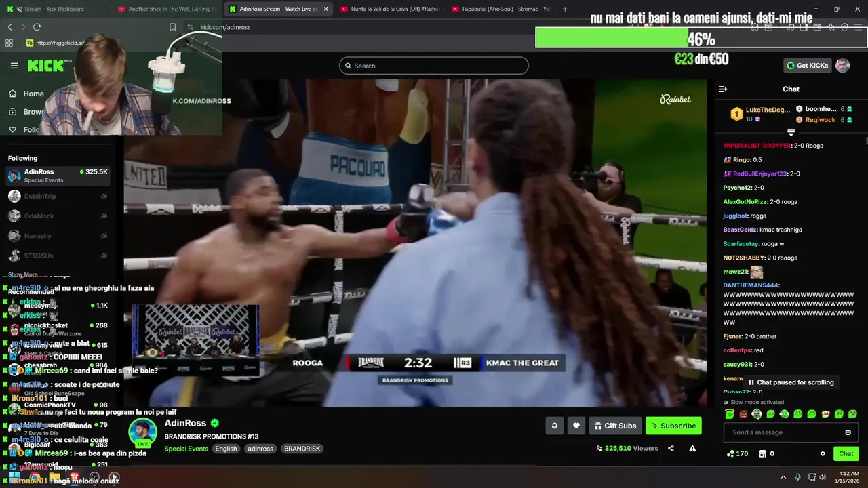Report stream with the warning triangle icon
The width and height of the screenshot is (868, 488).
point(692,448)
